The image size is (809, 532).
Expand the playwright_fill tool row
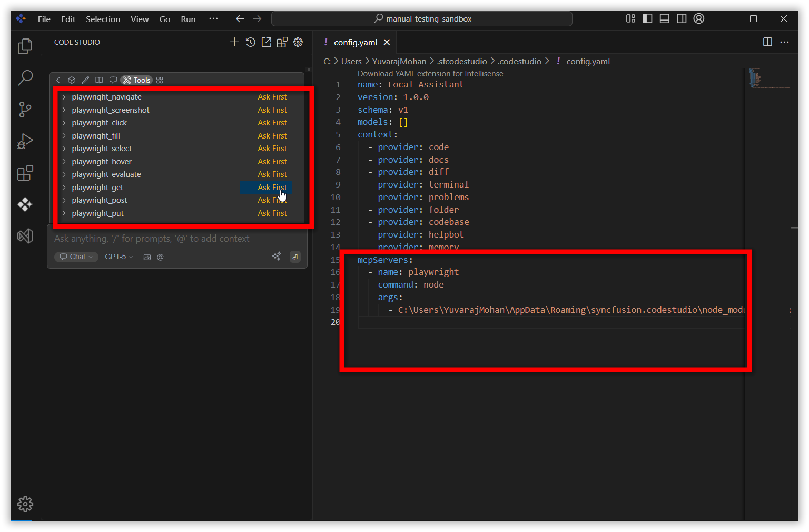(64, 136)
